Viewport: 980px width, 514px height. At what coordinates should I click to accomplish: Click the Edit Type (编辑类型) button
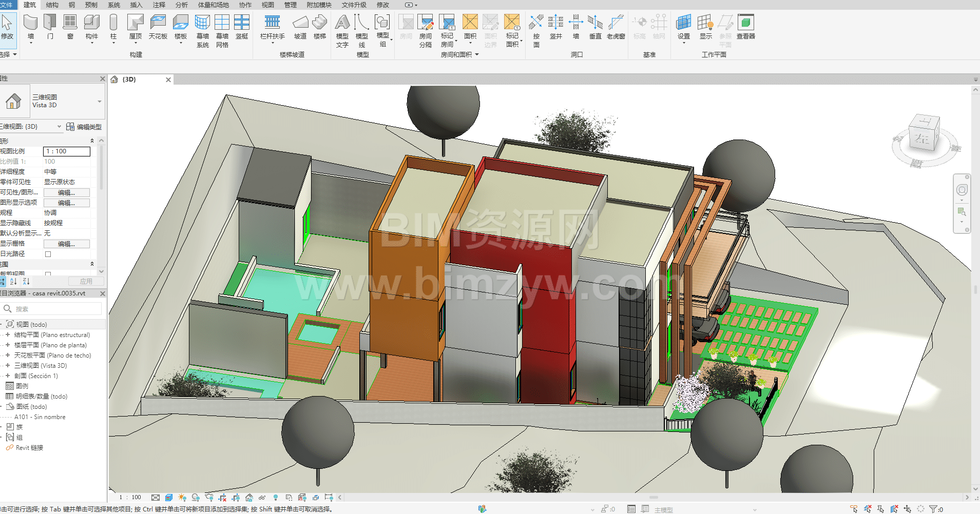[x=84, y=127]
